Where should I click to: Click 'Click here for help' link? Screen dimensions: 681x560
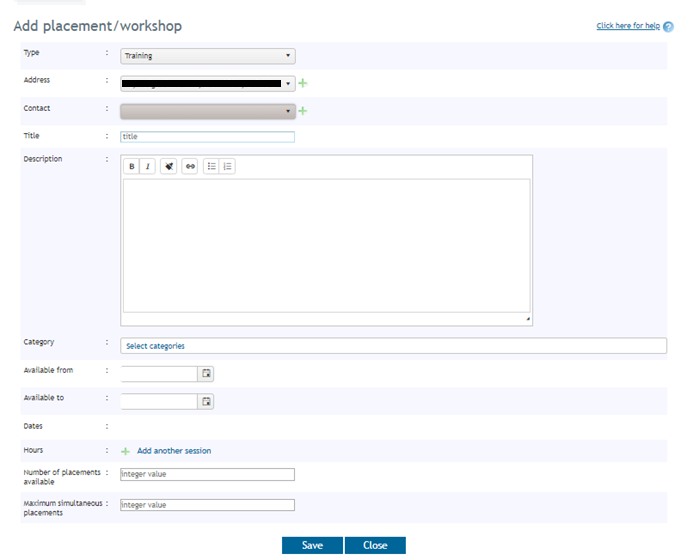point(628,26)
